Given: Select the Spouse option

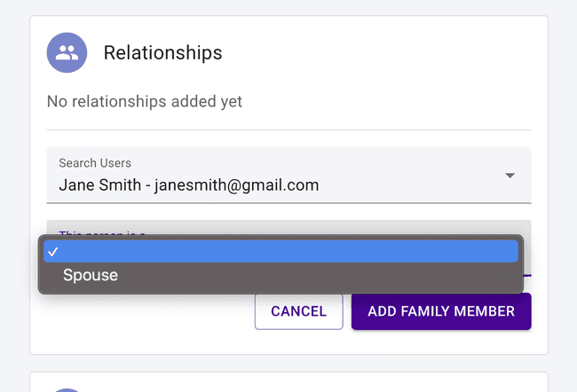Looking at the screenshot, I should coord(91,275).
